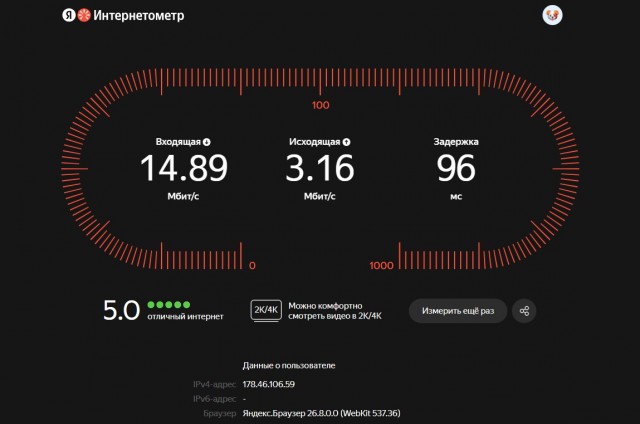The height and width of the screenshot is (424, 640).
Task: Open the Интернетометр title link
Action: click(x=139, y=16)
